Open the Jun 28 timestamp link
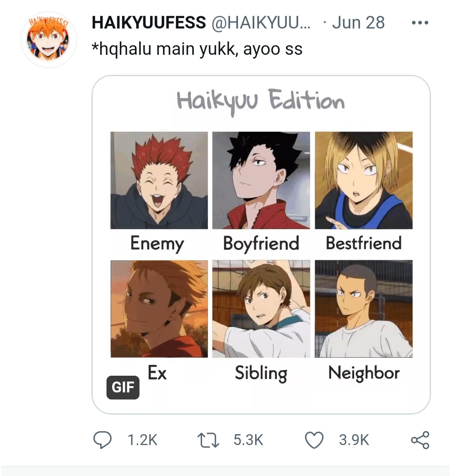This screenshot has width=451, height=476. pos(358,23)
